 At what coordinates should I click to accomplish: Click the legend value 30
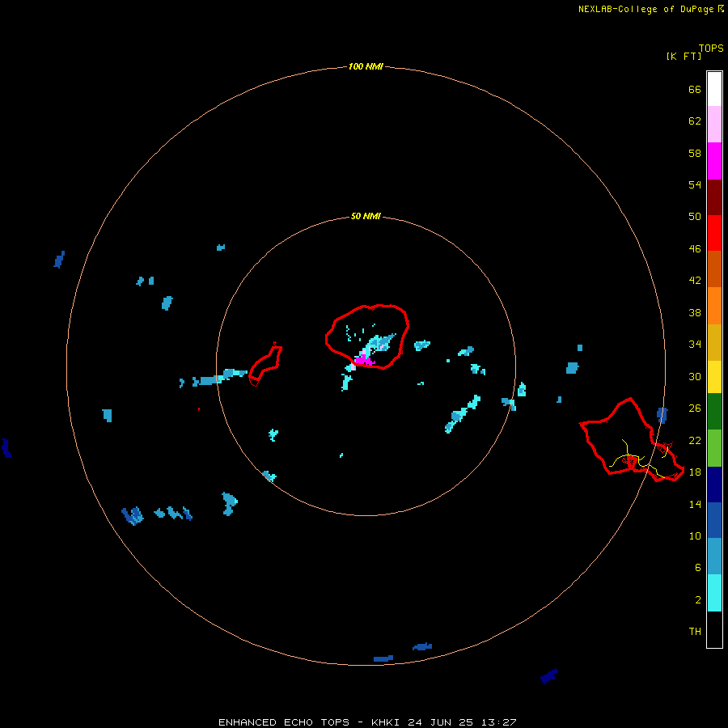click(695, 376)
